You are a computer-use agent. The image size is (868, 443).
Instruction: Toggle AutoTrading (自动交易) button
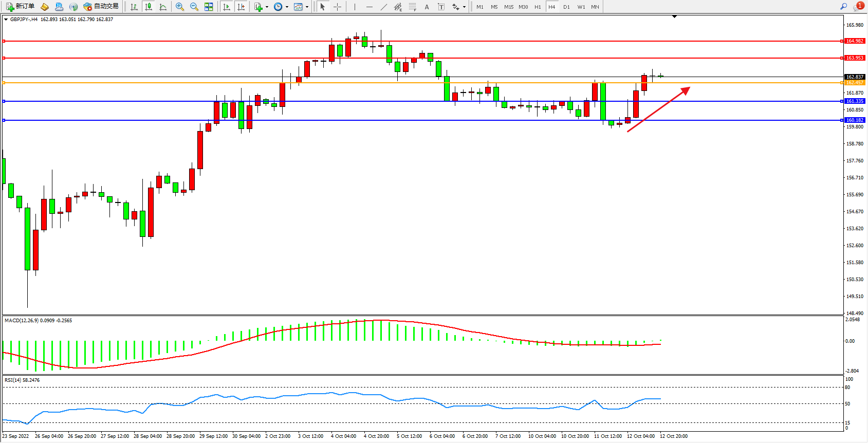click(x=101, y=7)
